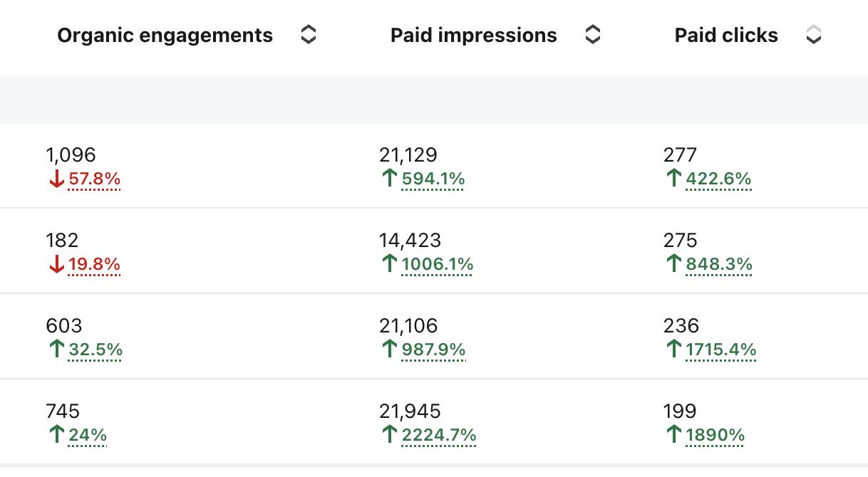Viewport: 868px width, 477px height.
Task: Click the Organic engagements column header
Action: 165,36
